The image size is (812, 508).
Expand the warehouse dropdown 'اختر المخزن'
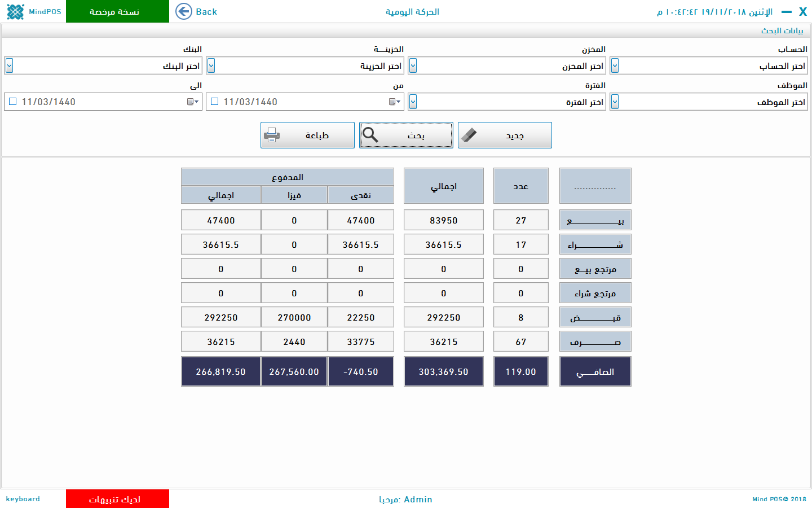(x=413, y=65)
